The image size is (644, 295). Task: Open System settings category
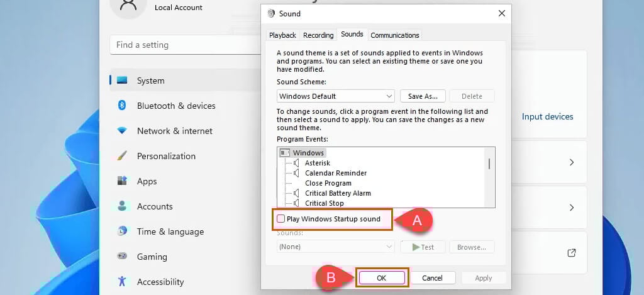pyautogui.click(x=185, y=81)
